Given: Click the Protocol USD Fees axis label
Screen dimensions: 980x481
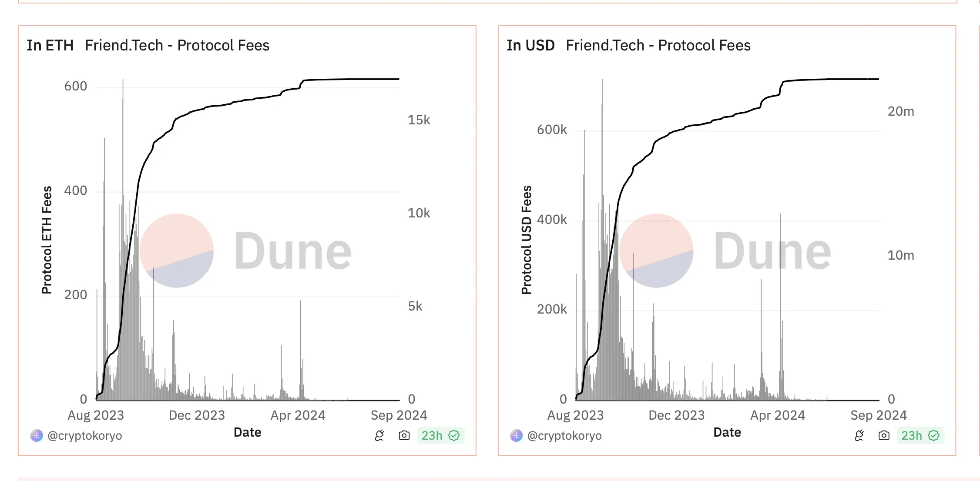Looking at the screenshot, I should (x=527, y=240).
